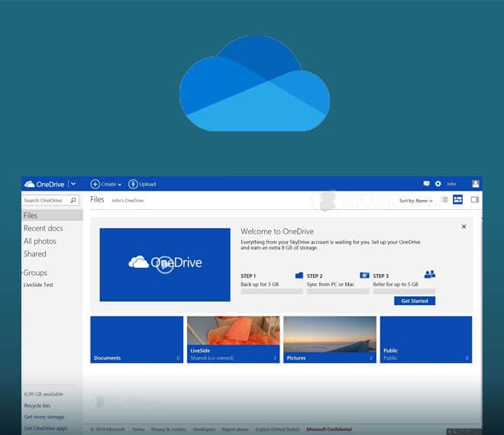Open the messaging chat icon
Viewport: 504px width, 435px height.
(427, 183)
